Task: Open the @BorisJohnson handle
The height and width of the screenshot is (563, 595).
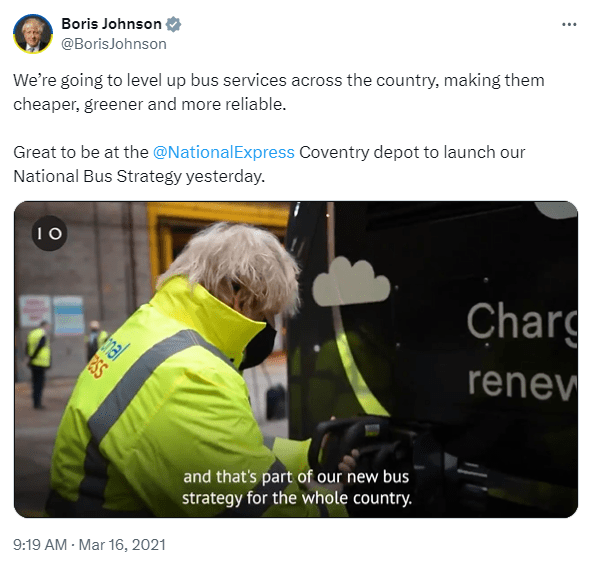Action: pyautogui.click(x=114, y=44)
